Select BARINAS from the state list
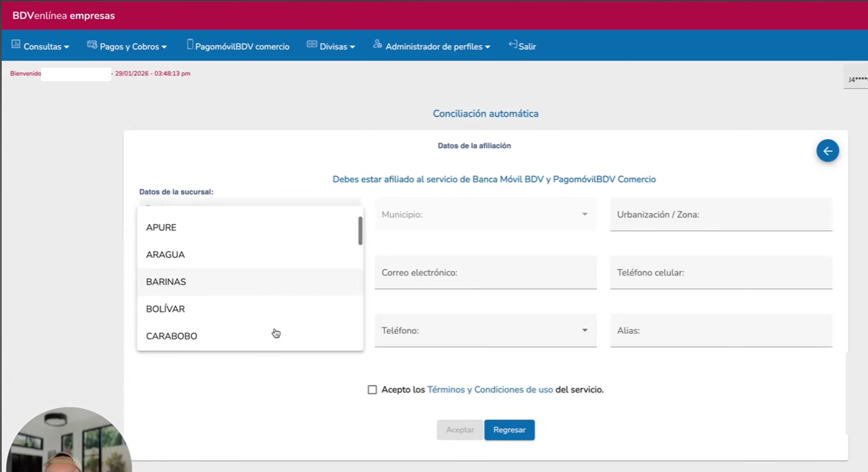 coord(250,282)
